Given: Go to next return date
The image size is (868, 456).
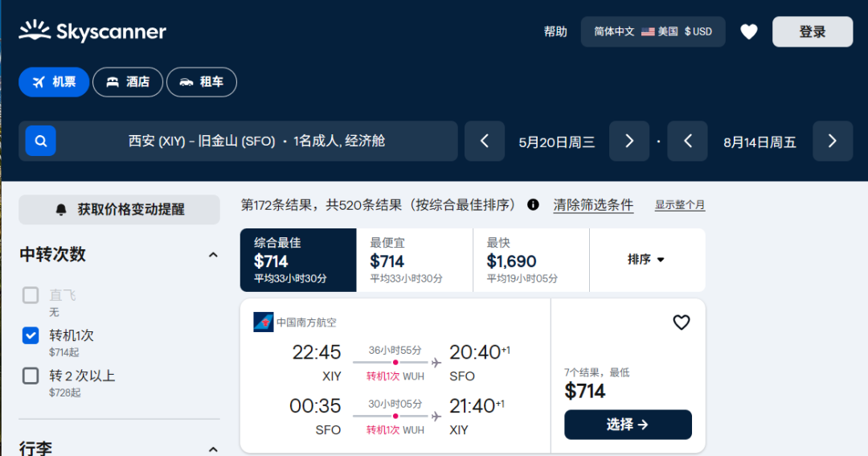Looking at the screenshot, I should 832,142.
